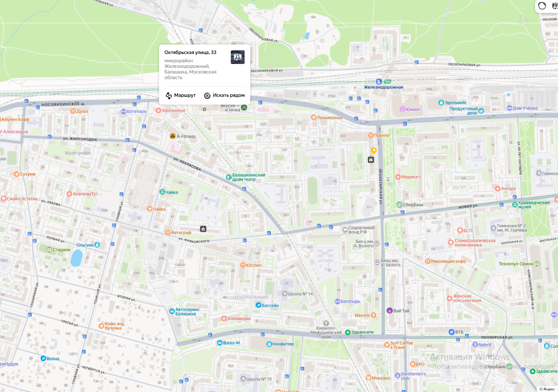
Task: Open the Октябрьская улица, 33 address title
Action: [190, 52]
